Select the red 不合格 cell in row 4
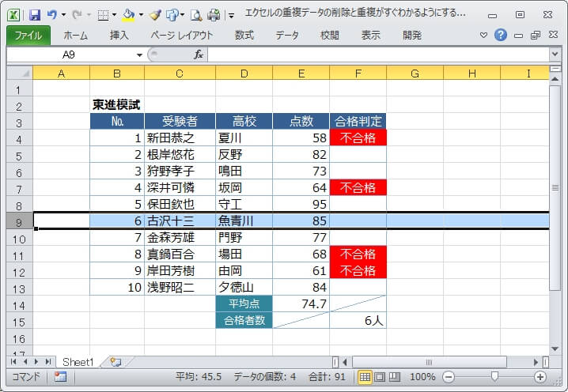Screen dimensions: 568x392 click(358, 138)
